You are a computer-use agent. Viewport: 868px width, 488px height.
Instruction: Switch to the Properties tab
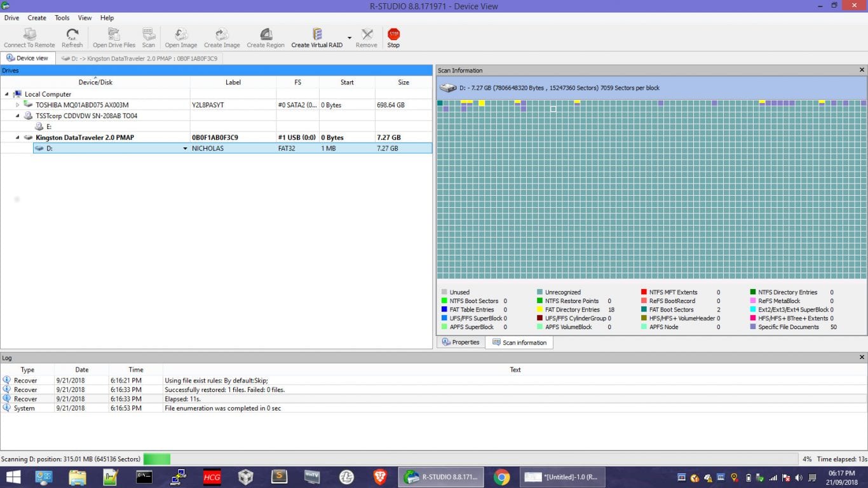(x=461, y=342)
